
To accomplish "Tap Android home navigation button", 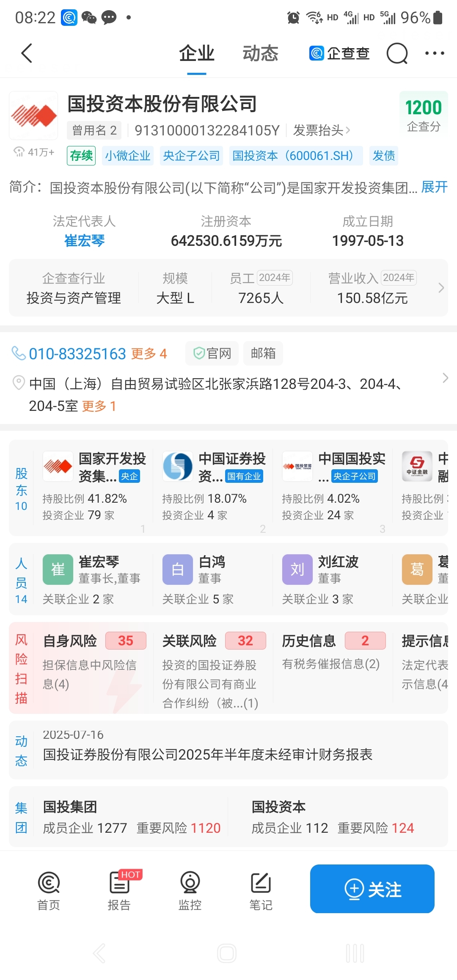I will click(x=227, y=953).
